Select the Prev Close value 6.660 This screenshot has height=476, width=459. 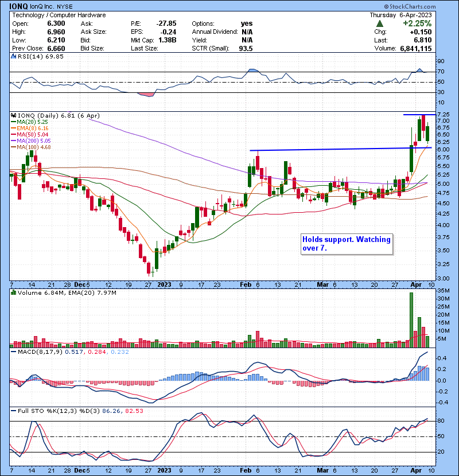click(x=56, y=48)
